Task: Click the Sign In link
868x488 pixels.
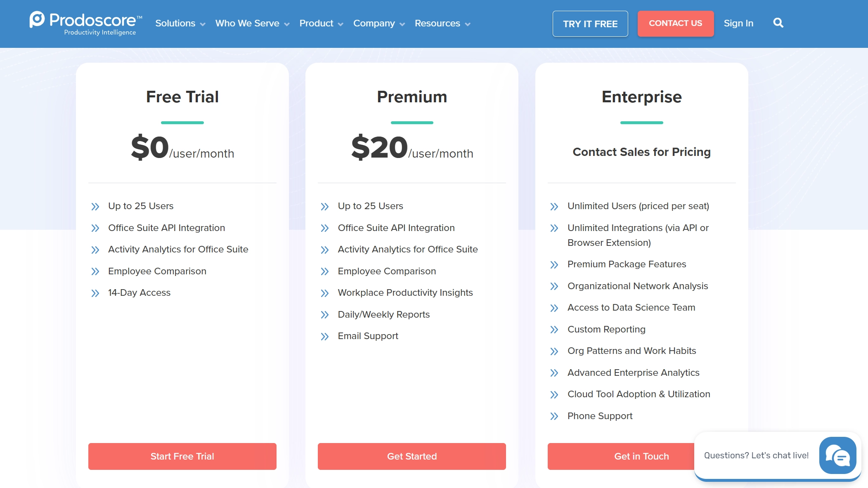Action: 739,24
